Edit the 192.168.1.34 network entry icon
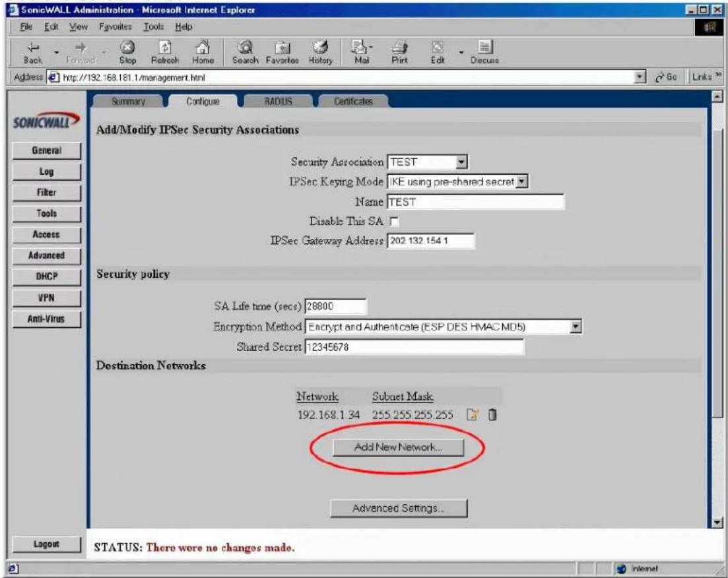The height and width of the screenshot is (578, 728). [x=472, y=414]
